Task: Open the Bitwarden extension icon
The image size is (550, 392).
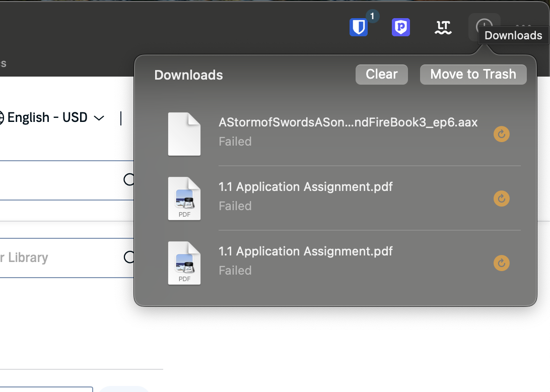Action: tap(359, 27)
